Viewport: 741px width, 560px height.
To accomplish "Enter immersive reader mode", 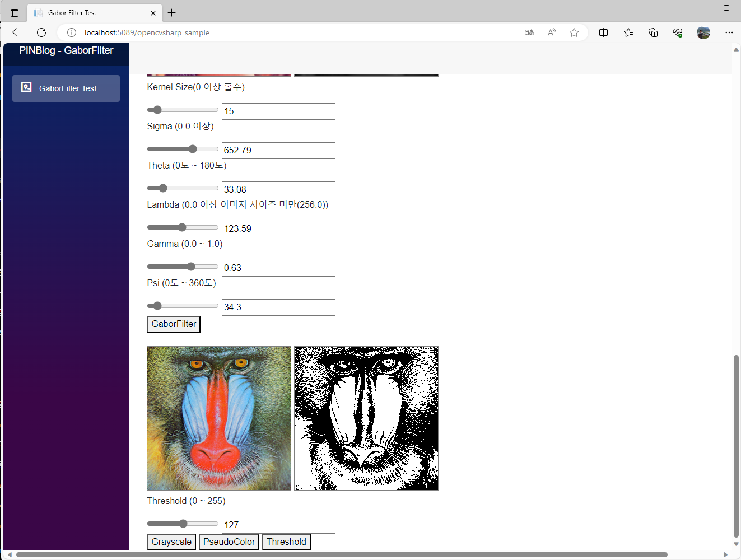I will pyautogui.click(x=552, y=32).
